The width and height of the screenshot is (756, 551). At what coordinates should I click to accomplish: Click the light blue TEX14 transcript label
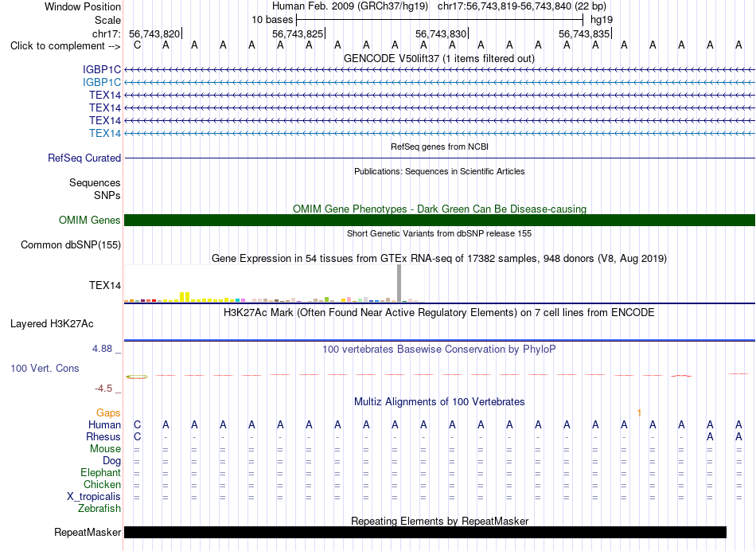click(x=104, y=133)
